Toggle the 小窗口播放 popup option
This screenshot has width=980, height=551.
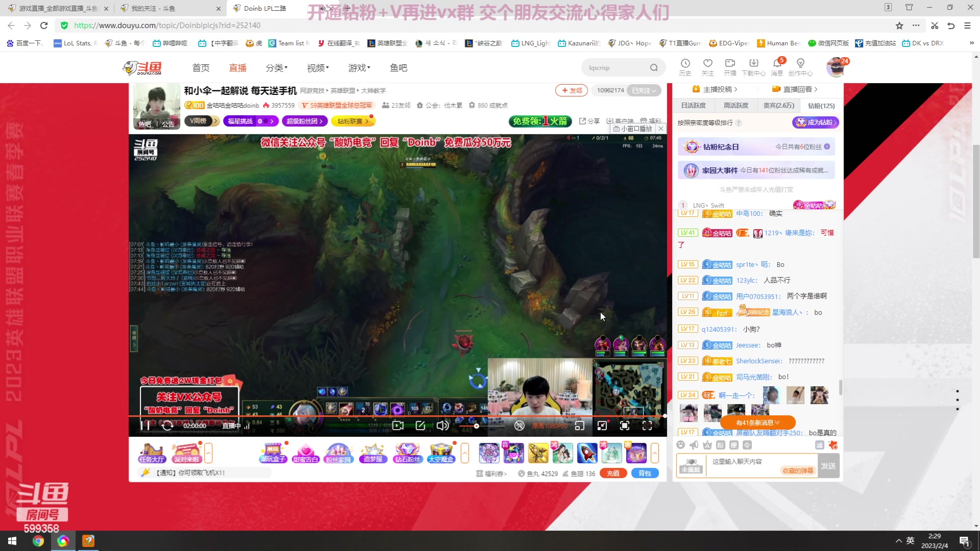click(x=632, y=129)
